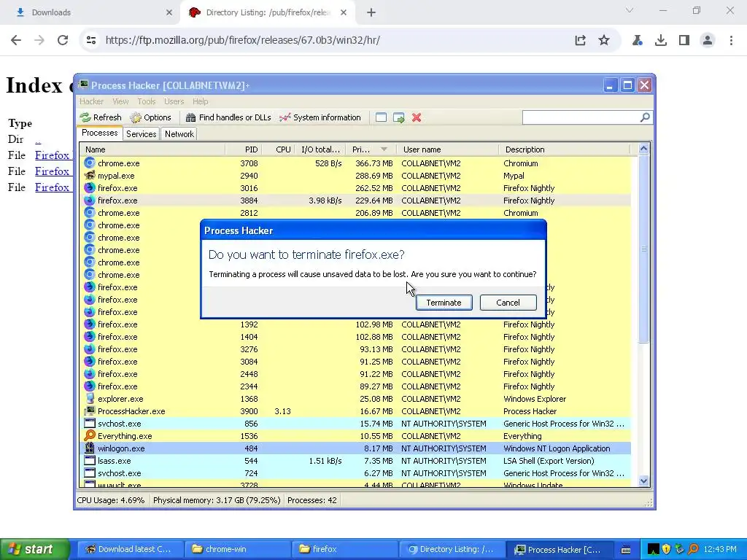Open the Windows Start menu
This screenshot has width=747, height=560.
(35, 549)
